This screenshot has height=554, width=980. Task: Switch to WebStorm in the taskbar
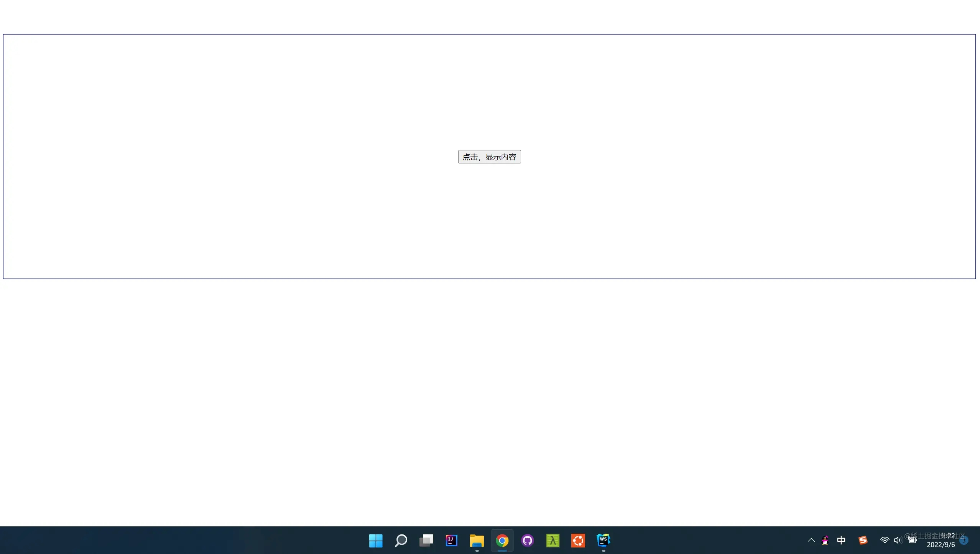603,541
